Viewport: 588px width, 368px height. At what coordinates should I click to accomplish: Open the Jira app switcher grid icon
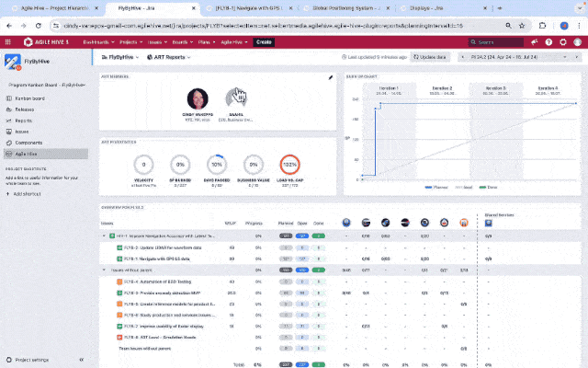point(8,42)
